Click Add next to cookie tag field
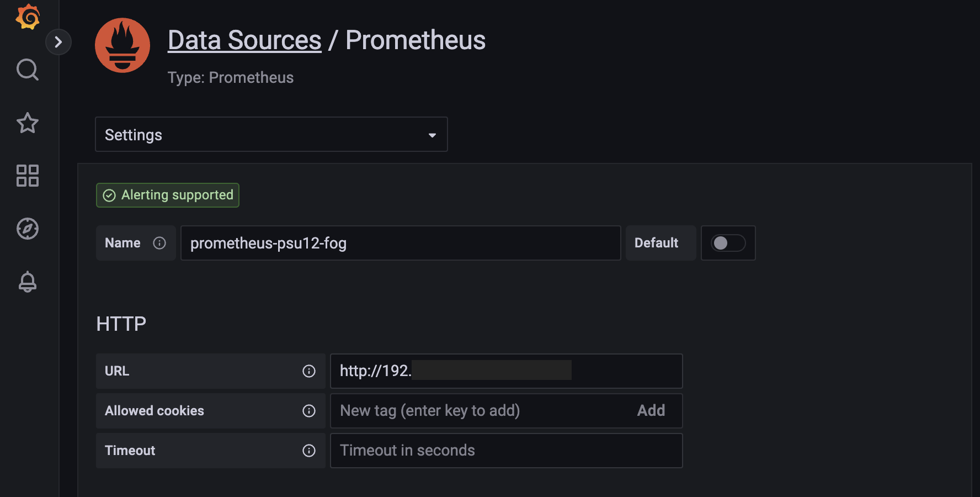Viewport: 980px width, 497px height. pyautogui.click(x=651, y=411)
